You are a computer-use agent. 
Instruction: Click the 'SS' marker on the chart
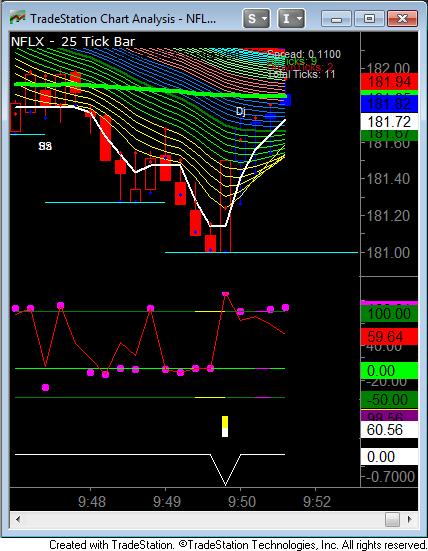click(45, 146)
